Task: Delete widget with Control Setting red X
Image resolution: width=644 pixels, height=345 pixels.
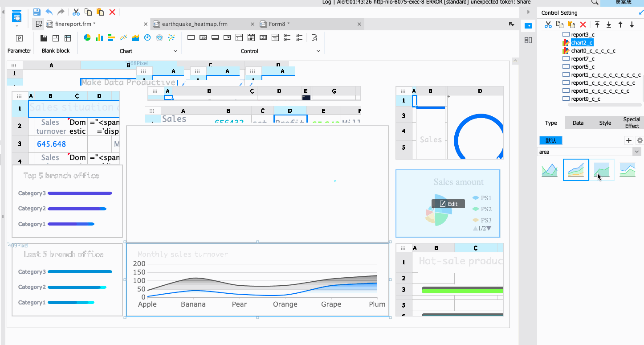Action: [583, 25]
